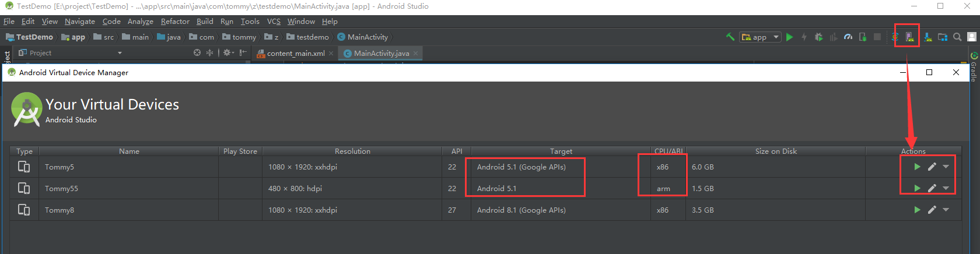The width and height of the screenshot is (980, 254).
Task: Open the Navigate menu
Action: 80,22
